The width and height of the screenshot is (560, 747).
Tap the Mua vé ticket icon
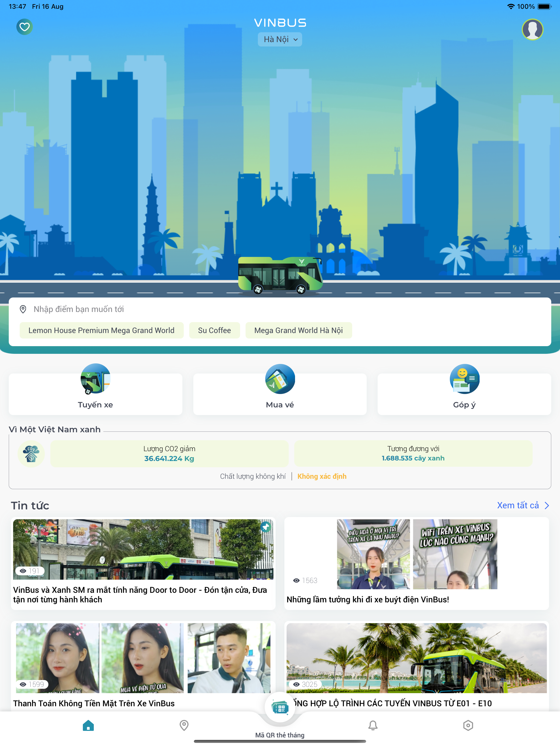tap(280, 379)
